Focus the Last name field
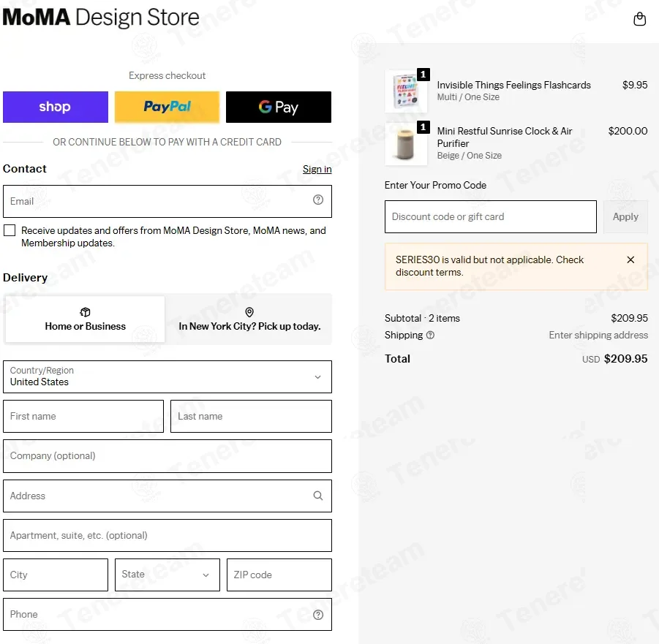Viewport: 659px width, 644px height. point(251,417)
